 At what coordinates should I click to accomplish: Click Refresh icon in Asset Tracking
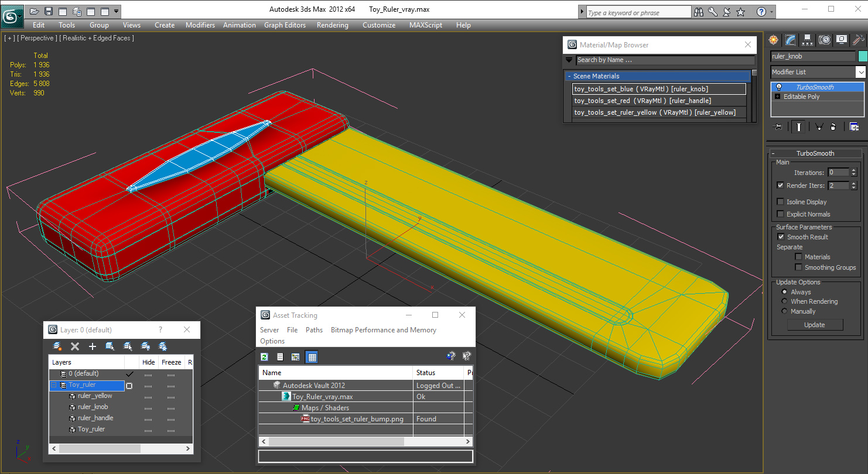tap(265, 357)
